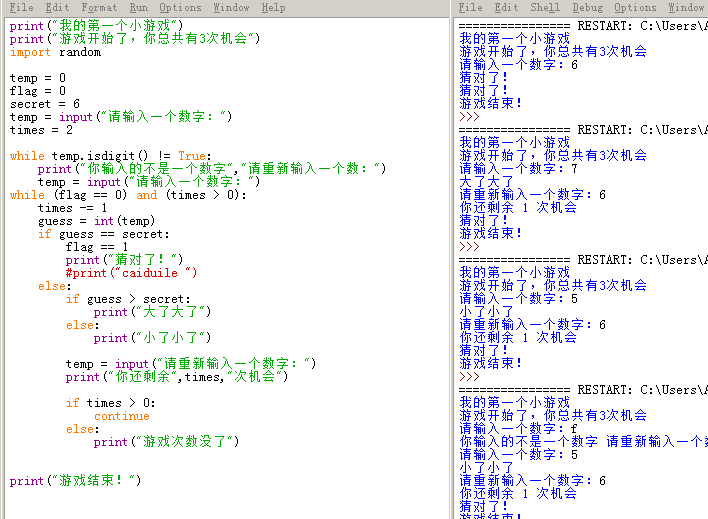Open the editor window's Edit menu

57,8
